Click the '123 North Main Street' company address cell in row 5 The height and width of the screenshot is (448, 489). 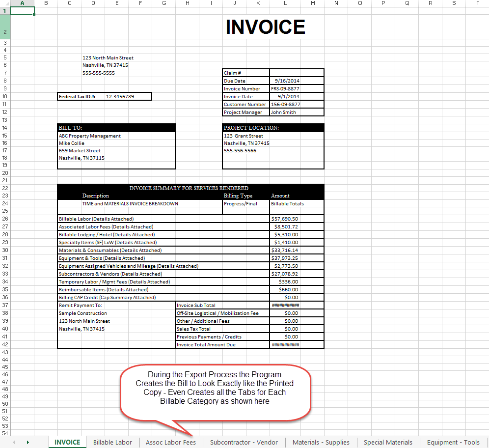[x=108, y=57]
